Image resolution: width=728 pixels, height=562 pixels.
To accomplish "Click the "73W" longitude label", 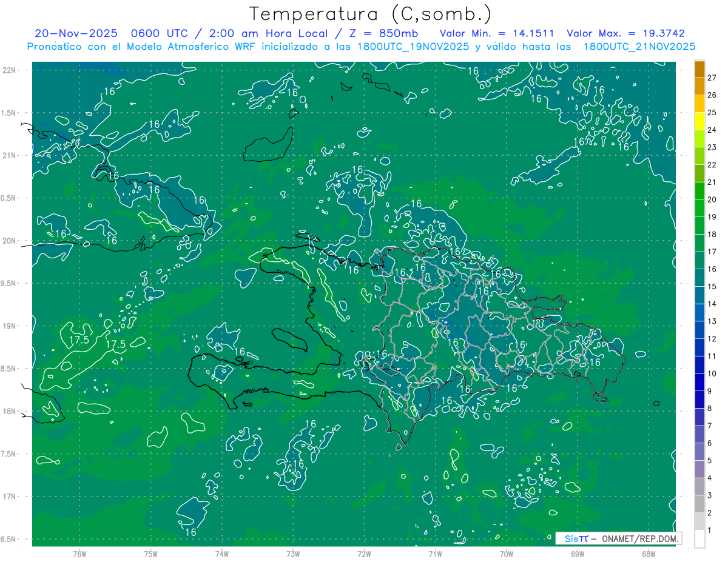I will 293,554.
